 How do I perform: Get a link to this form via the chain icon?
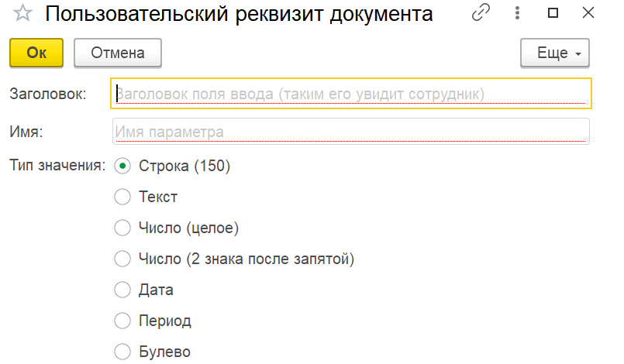click(481, 13)
